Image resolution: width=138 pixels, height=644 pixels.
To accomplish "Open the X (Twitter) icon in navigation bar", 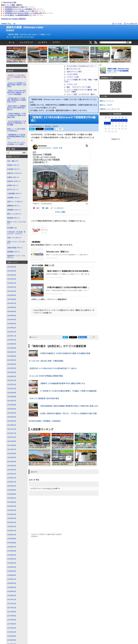I will coord(90,43).
